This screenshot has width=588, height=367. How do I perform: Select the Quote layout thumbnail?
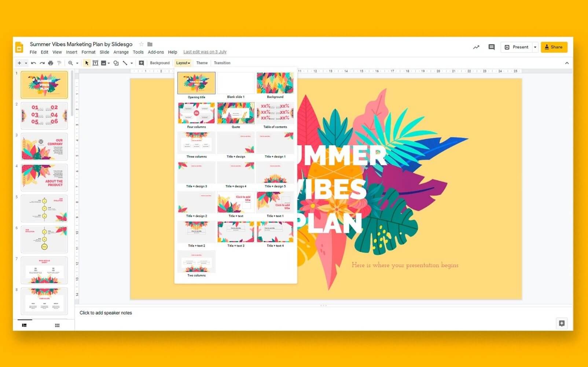click(236, 113)
